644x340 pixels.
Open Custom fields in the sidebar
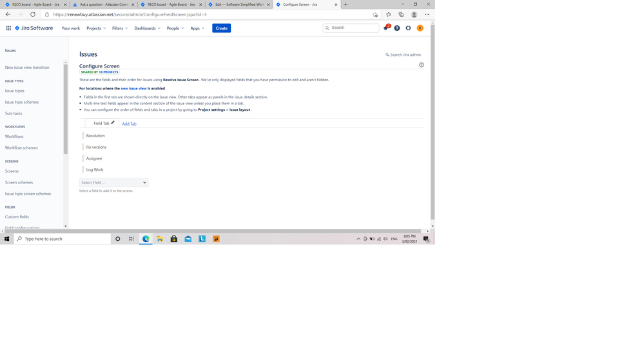[x=17, y=216]
